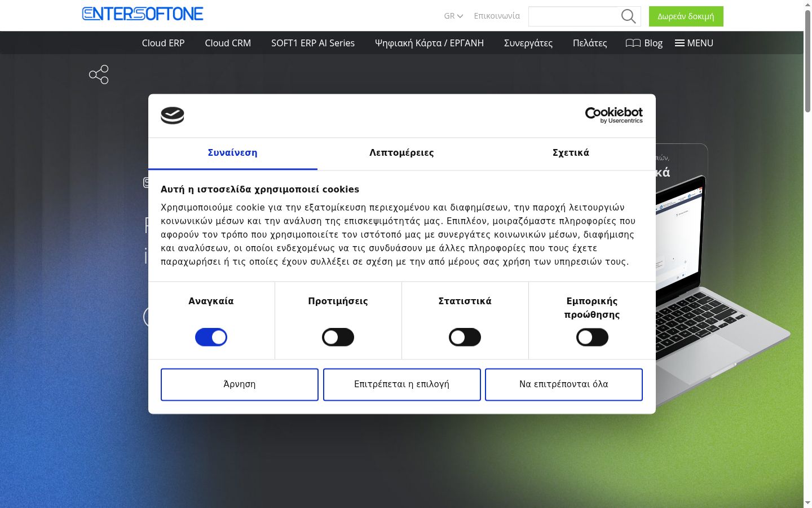Enable the Εμπορικής προώθησης cookies switch
This screenshot has height=508, width=812.
[x=592, y=338]
